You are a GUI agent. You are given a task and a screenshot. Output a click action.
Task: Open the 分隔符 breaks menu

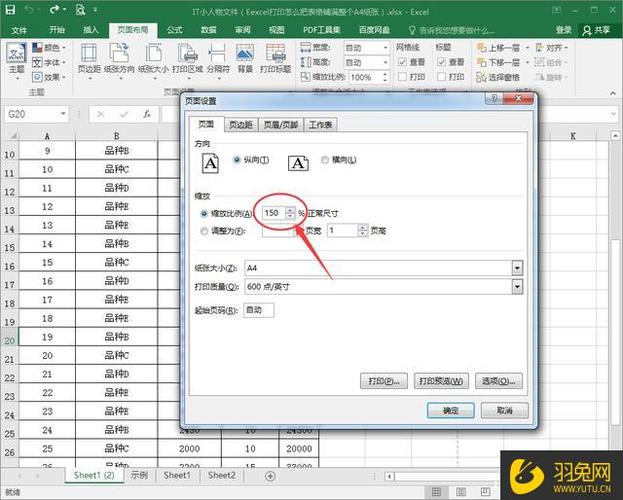point(218,60)
